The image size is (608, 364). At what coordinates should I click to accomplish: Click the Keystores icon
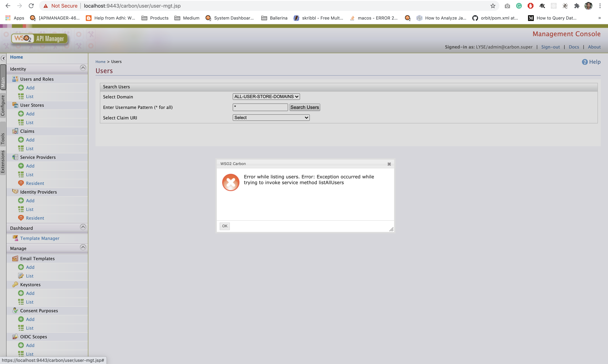tap(15, 284)
